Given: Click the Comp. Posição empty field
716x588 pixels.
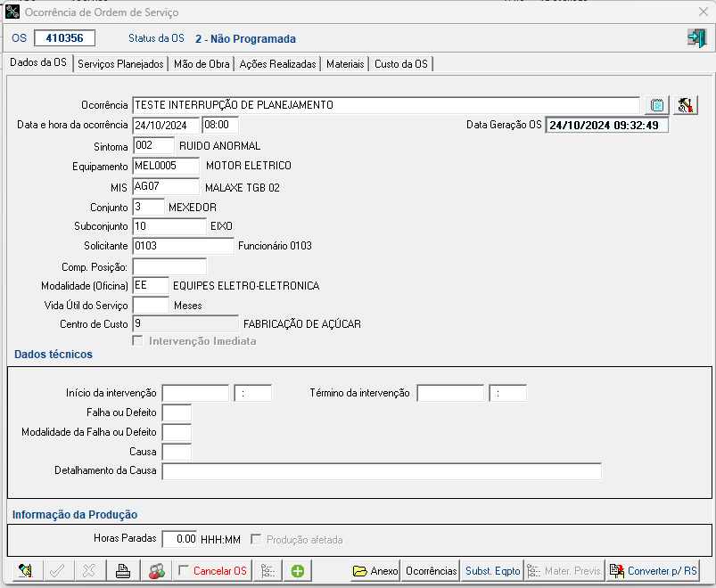Looking at the screenshot, I should [x=169, y=267].
